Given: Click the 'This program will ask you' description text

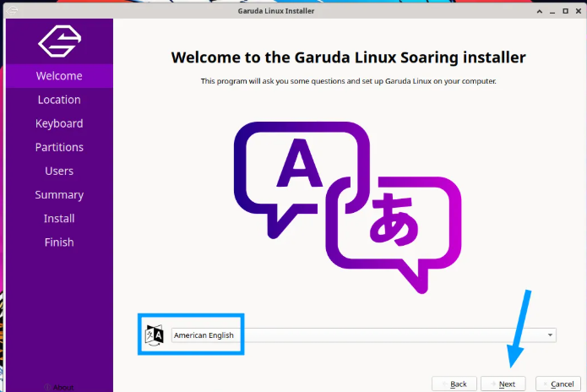Looking at the screenshot, I should [x=349, y=81].
